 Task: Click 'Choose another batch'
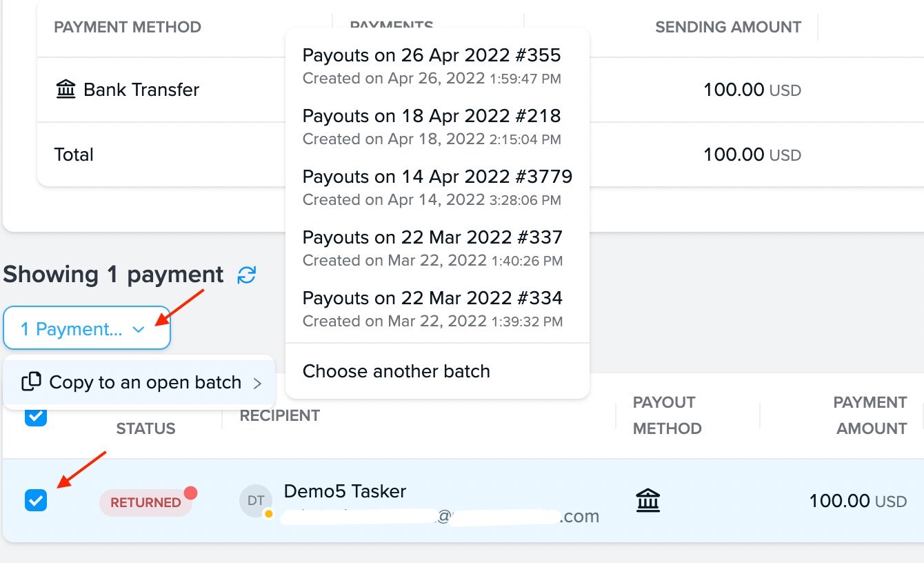[396, 371]
